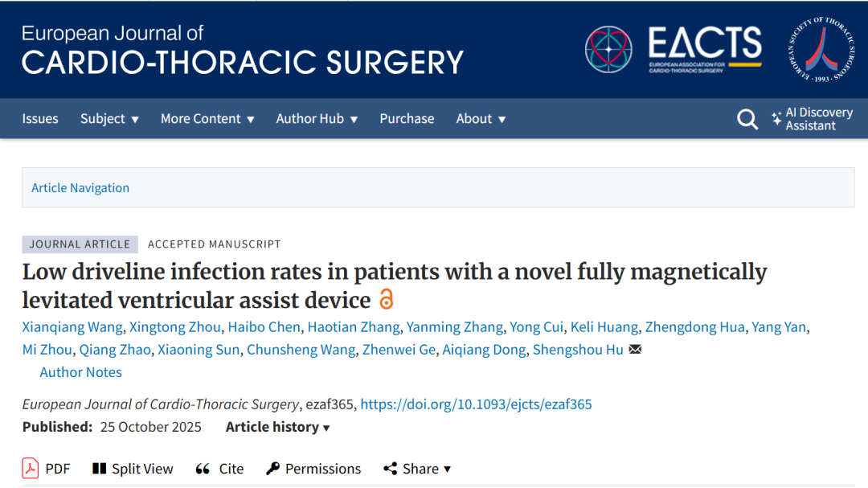Image resolution: width=868 pixels, height=488 pixels.
Task: Select the Purchase menu item
Action: 407,119
